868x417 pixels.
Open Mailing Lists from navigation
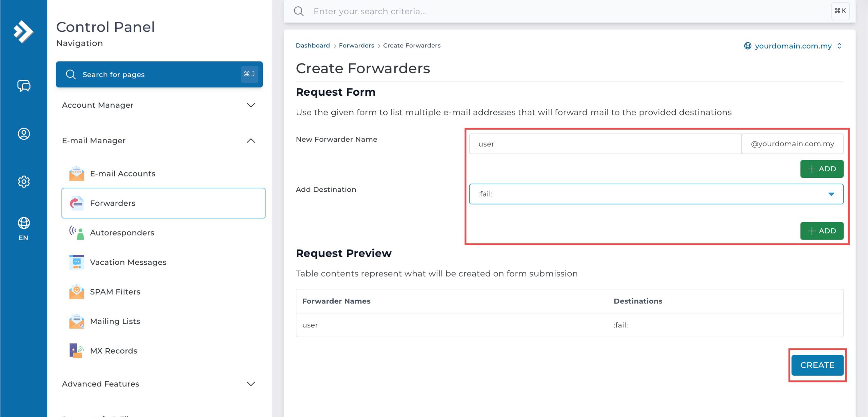(115, 321)
